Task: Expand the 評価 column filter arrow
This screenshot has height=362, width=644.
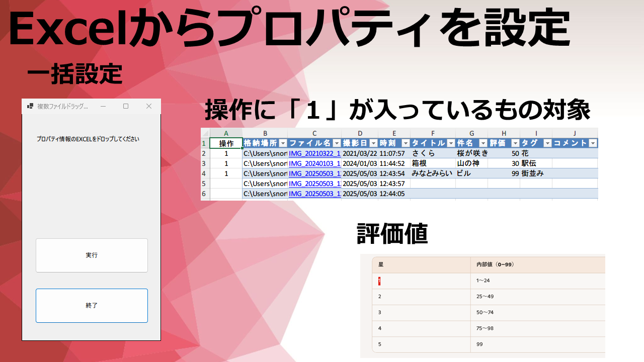Action: click(515, 143)
